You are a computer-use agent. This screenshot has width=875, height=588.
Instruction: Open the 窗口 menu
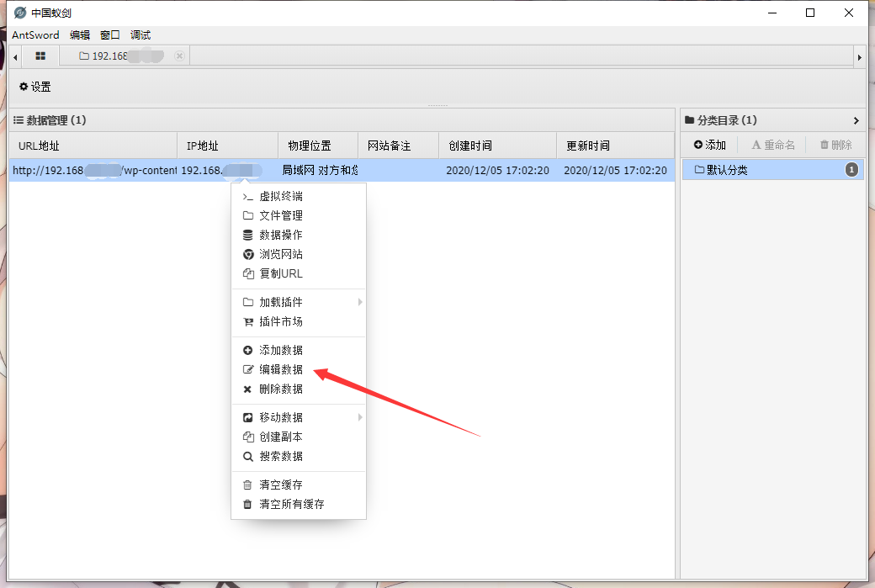(x=110, y=34)
